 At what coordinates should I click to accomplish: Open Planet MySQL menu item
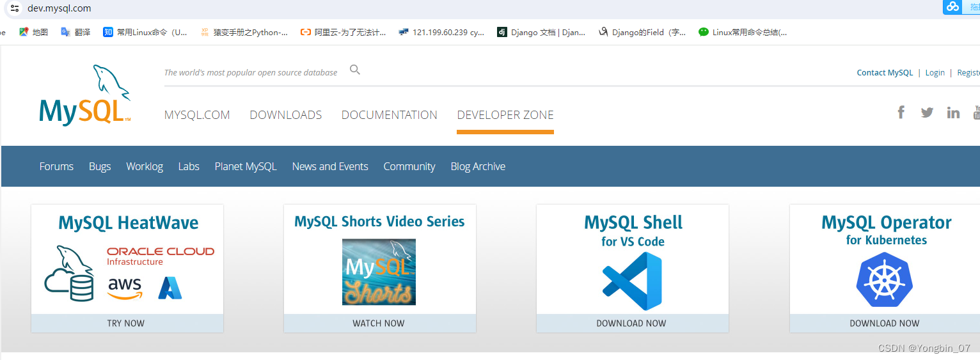coord(246,166)
